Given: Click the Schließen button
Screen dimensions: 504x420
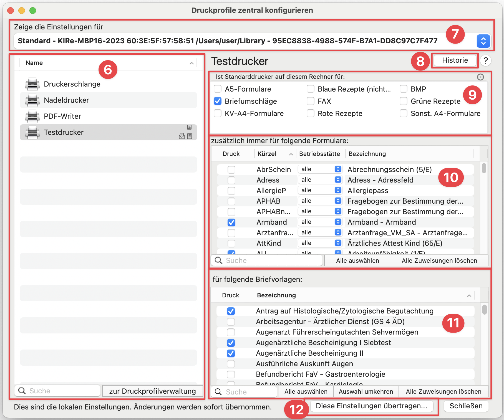Looking at the screenshot, I should point(466,406).
